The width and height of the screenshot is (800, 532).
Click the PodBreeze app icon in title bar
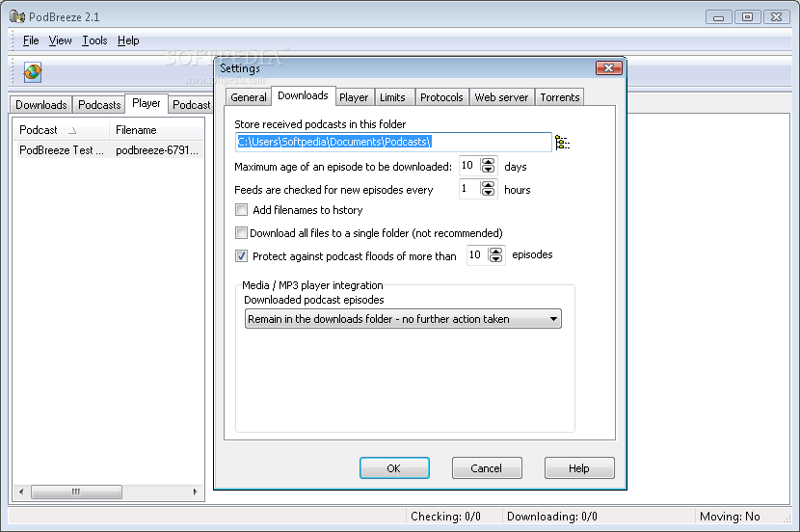pyautogui.click(x=17, y=16)
